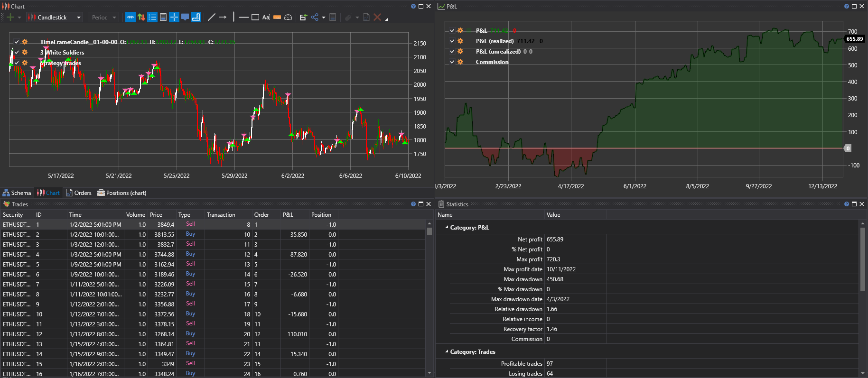Screen dimensions: 868x378
Task: Click the speedometer gauge icon
Action: click(x=288, y=17)
